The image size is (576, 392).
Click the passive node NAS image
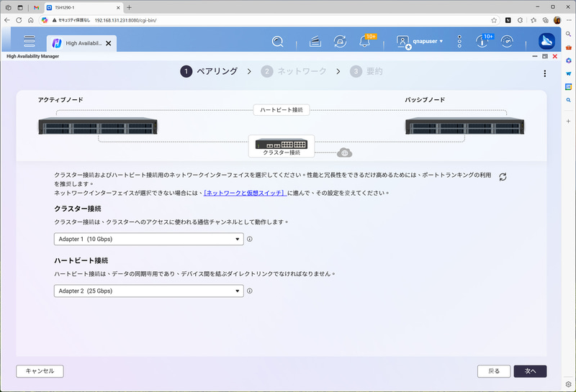tap(464, 126)
